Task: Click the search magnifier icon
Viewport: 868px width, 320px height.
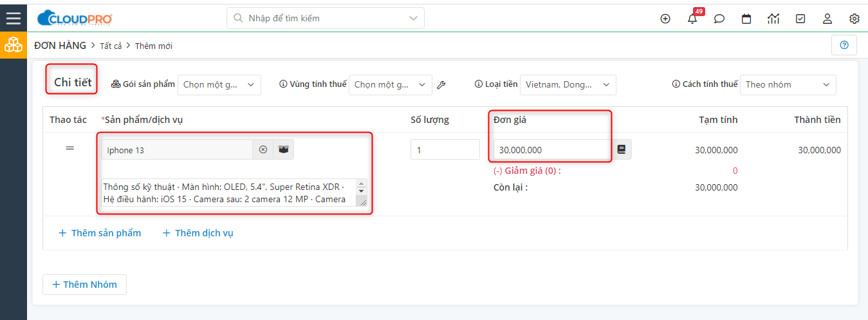Action: click(238, 18)
